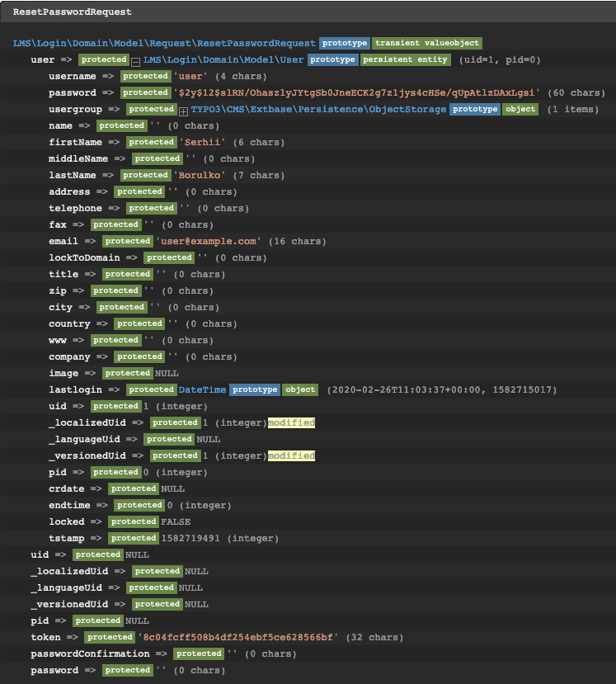Click the '(60 chars)' length text
This screenshot has width=616, height=684.
point(576,93)
